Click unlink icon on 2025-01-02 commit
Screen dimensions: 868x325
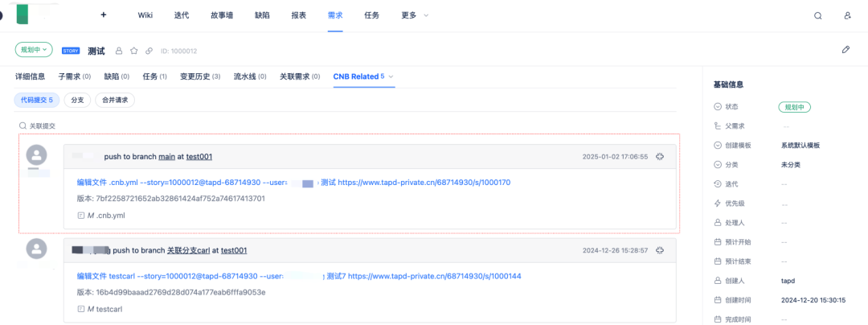[659, 157]
